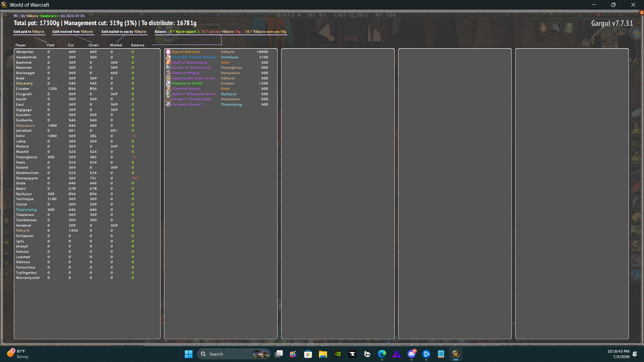
Task: Click the 'Gold mailed to you by Vâlkyrie' label
Action: [124, 32]
